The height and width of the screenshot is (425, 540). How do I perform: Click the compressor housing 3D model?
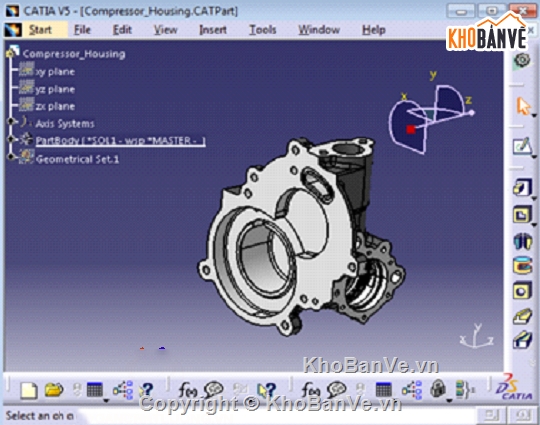pos(300,238)
